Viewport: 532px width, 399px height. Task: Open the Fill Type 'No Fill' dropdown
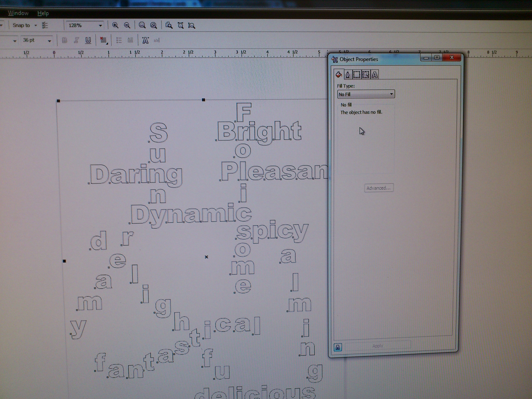pyautogui.click(x=366, y=94)
